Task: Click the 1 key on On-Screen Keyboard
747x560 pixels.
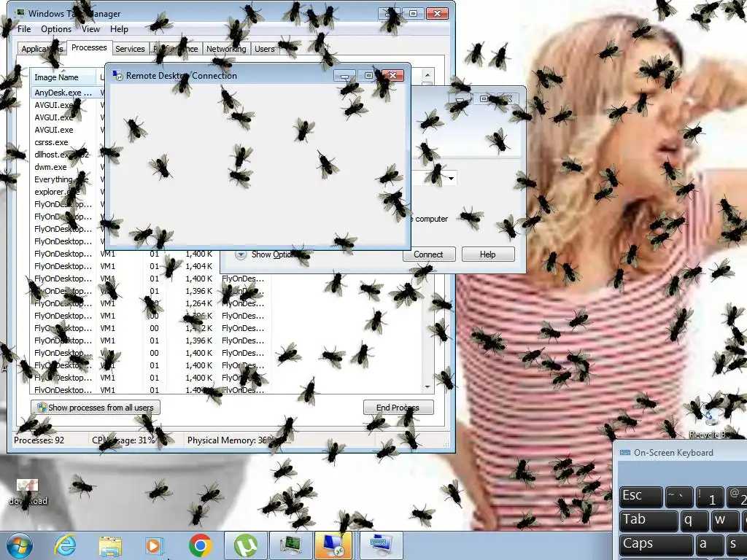Action: (x=709, y=496)
